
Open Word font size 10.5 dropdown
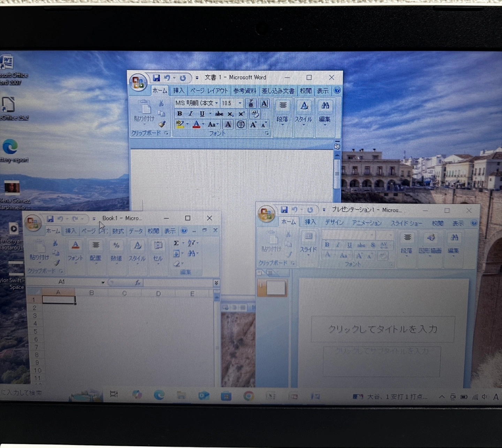pos(240,103)
